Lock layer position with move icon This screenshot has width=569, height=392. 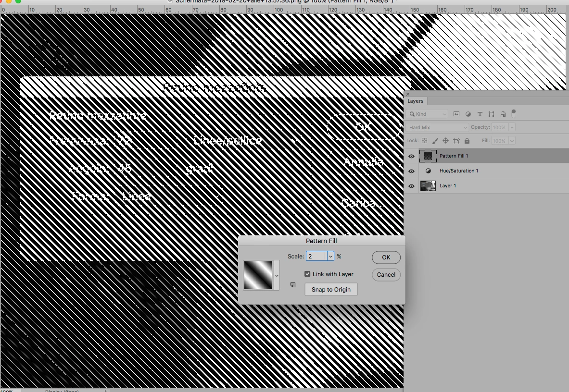(x=445, y=141)
